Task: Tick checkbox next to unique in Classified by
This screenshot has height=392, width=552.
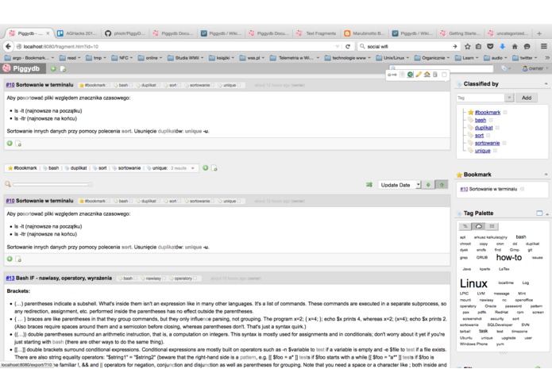Action: click(496, 151)
